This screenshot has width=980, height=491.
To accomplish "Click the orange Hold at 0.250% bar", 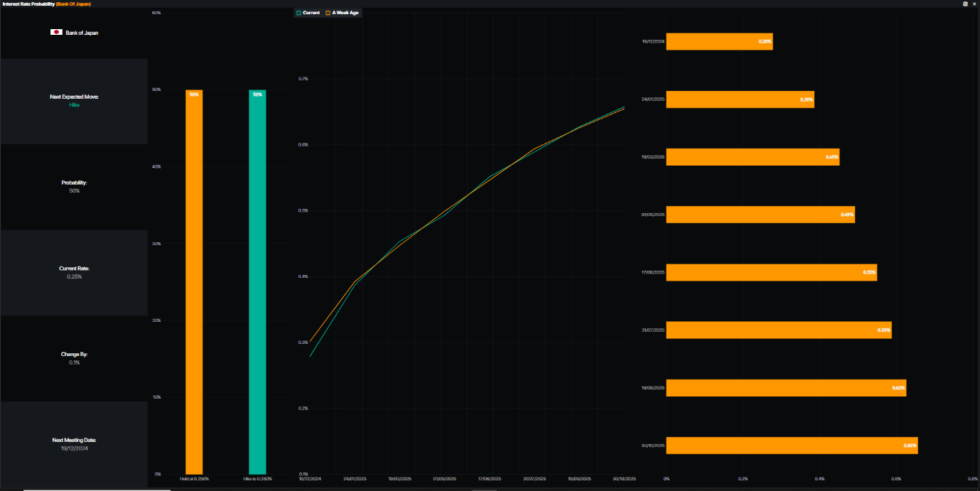I will (194, 282).
